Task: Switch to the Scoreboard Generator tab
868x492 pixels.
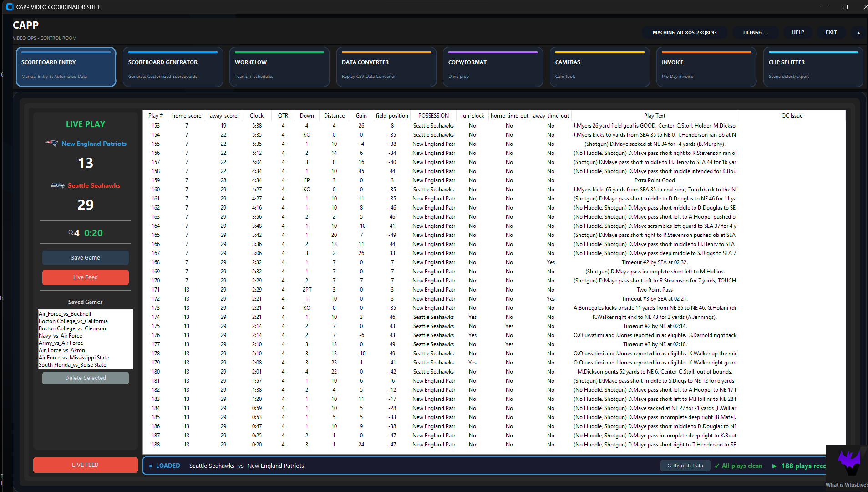Action: pyautogui.click(x=173, y=67)
